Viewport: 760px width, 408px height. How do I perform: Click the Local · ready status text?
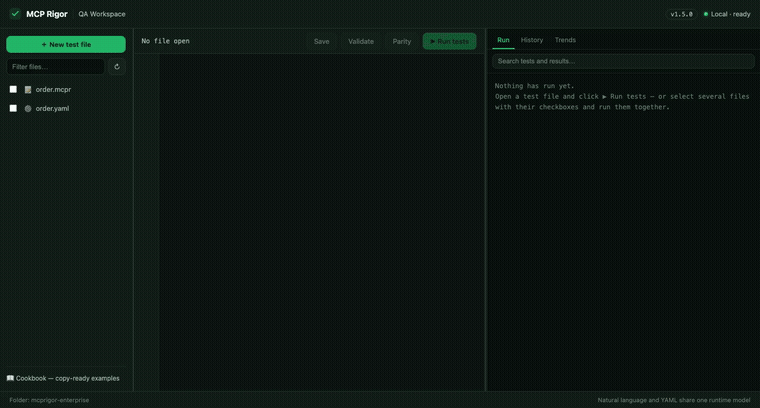pyautogui.click(x=730, y=14)
